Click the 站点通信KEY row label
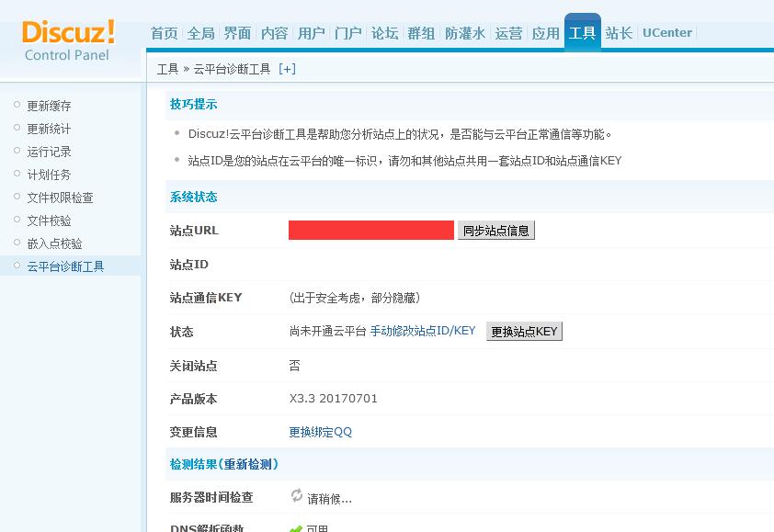This screenshot has height=532, width=774. point(206,298)
